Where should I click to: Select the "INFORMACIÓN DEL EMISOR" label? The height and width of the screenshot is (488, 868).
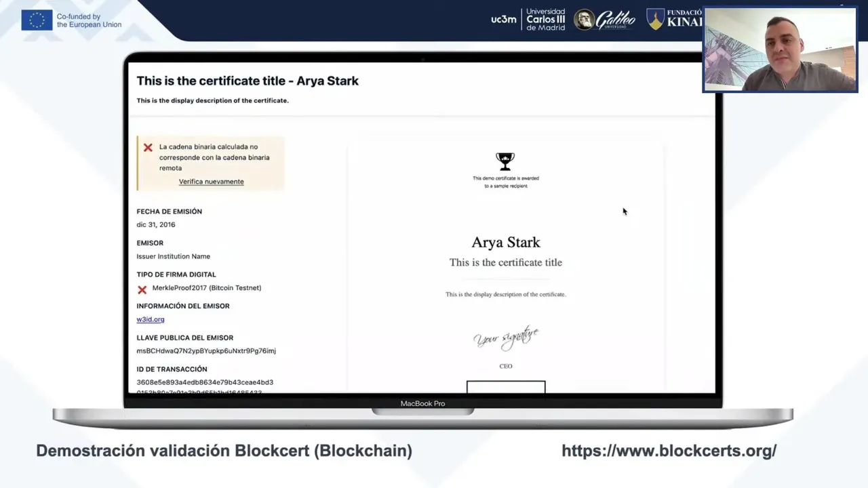183,306
